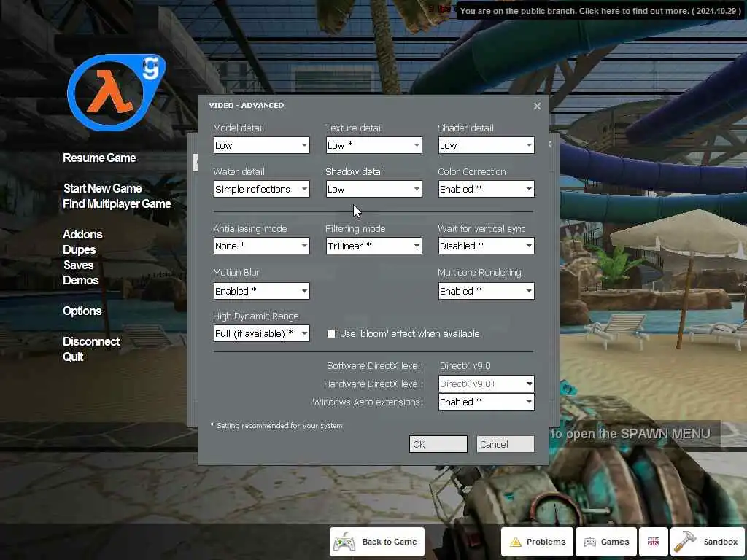The width and height of the screenshot is (747, 560).
Task: Click the 'Setting recommended for your system' note
Action: (276, 426)
